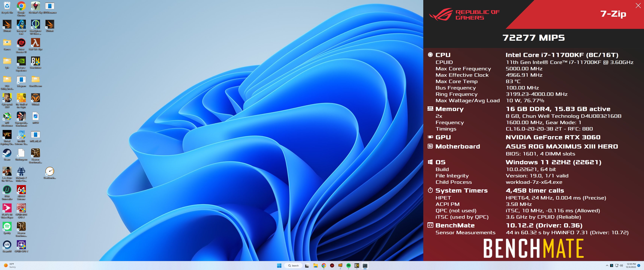Open the Windows Start menu
This screenshot has width=644, height=270.
click(279, 265)
